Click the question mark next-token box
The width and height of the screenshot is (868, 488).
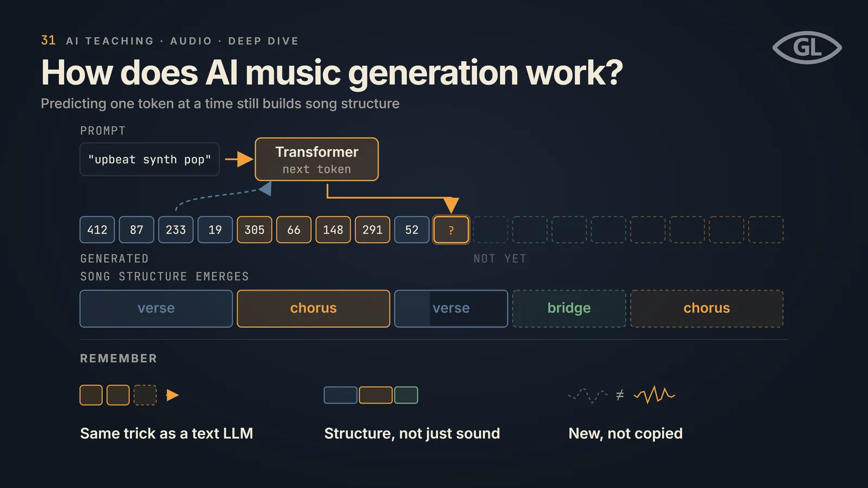[451, 230]
